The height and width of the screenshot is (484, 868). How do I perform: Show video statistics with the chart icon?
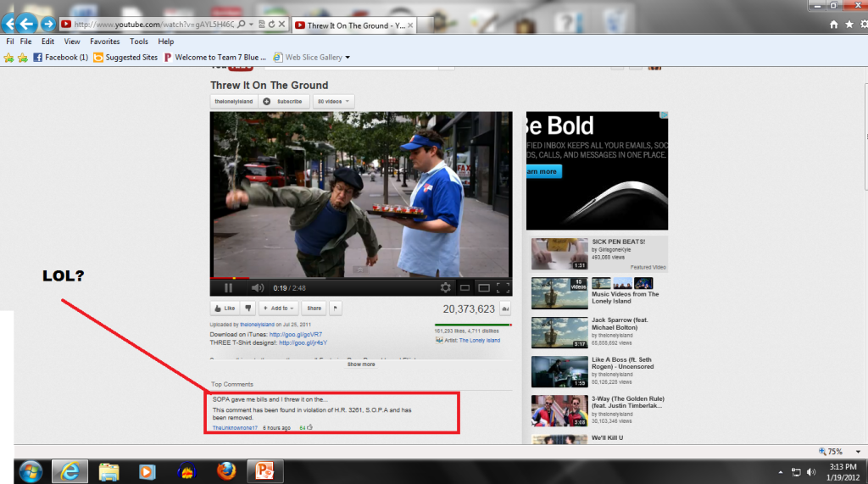tap(505, 309)
